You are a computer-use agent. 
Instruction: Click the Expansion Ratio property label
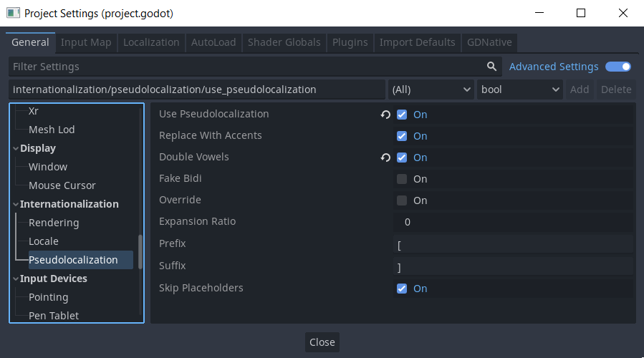197,221
